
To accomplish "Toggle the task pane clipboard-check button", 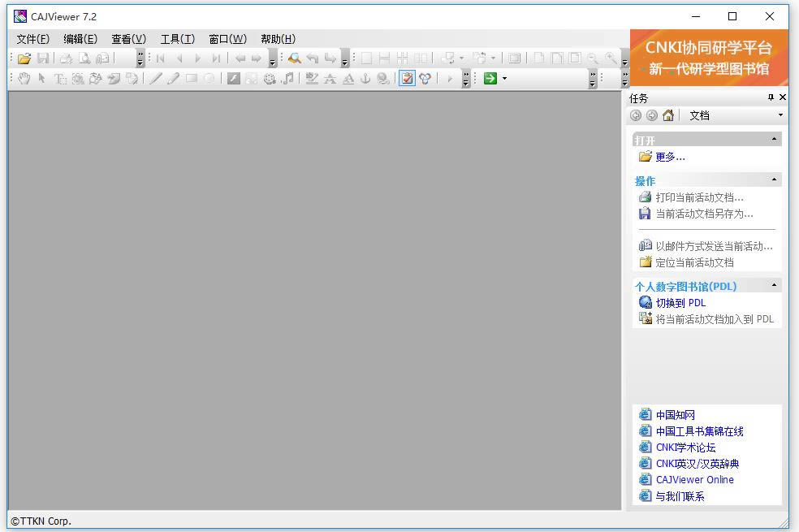I will pyautogui.click(x=407, y=79).
